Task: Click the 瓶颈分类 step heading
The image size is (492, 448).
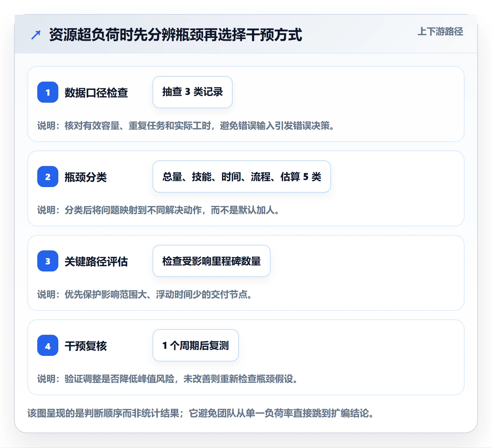Action: (86, 177)
